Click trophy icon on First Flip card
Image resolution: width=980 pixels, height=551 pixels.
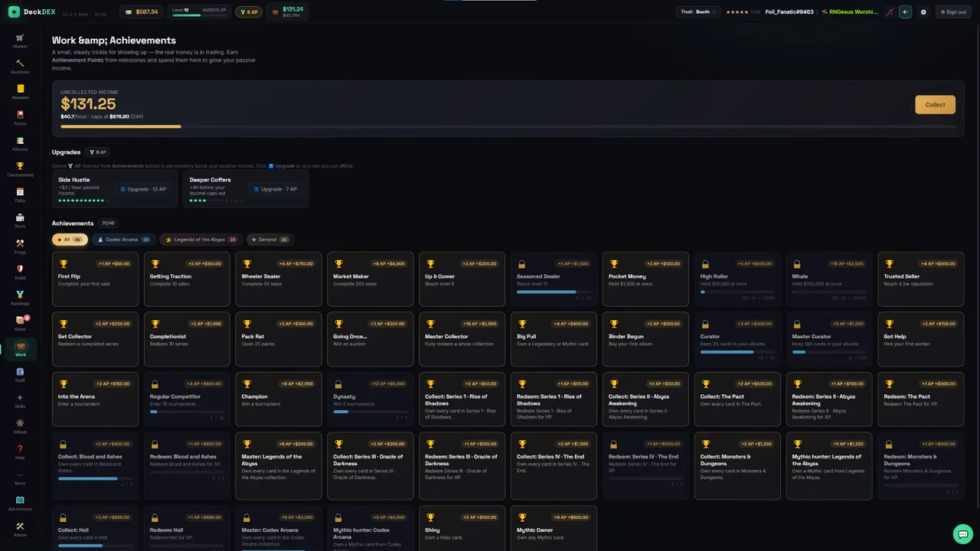[x=64, y=263]
